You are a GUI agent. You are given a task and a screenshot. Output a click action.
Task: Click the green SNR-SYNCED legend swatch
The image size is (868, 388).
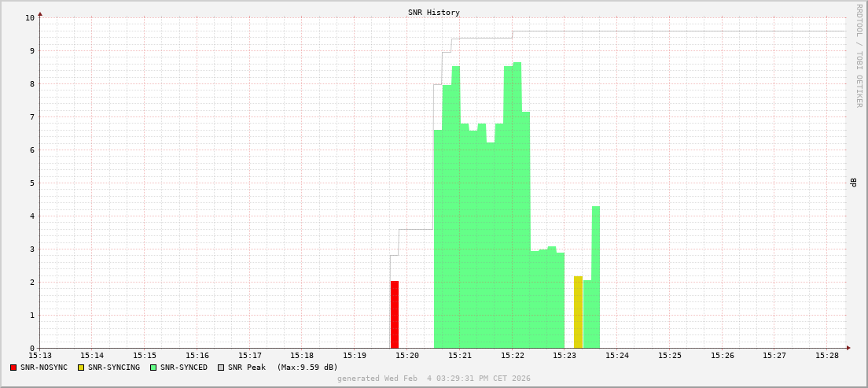point(153,368)
